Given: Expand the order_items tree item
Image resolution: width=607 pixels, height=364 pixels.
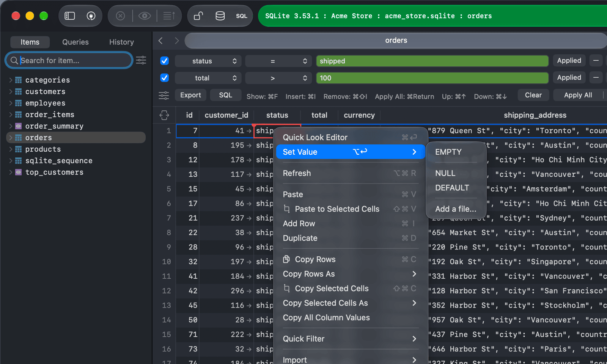Looking at the screenshot, I should tap(11, 115).
